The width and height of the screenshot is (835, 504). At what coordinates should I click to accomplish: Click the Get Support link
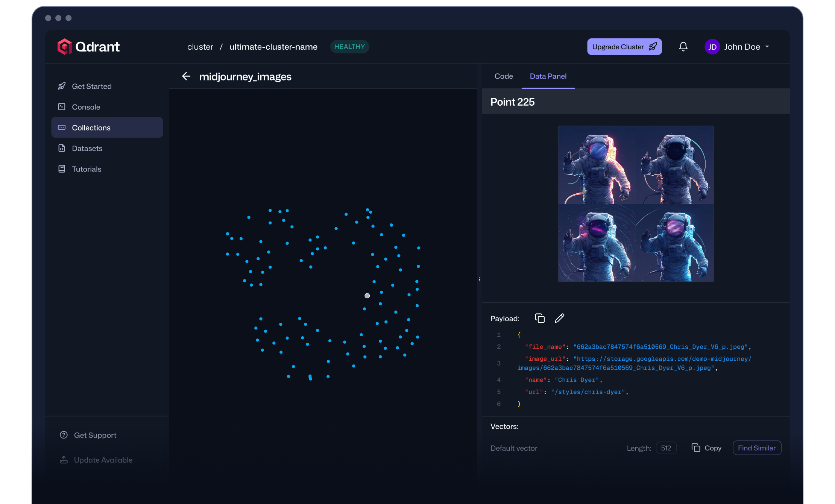[x=95, y=435]
